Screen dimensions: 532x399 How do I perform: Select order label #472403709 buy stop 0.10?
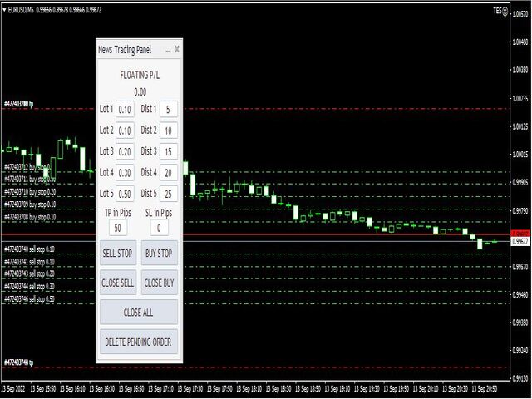click(x=30, y=204)
